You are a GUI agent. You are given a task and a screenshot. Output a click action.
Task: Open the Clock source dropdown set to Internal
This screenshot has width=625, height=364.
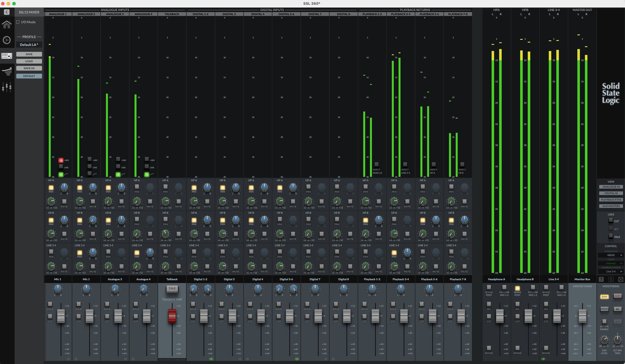point(611,263)
